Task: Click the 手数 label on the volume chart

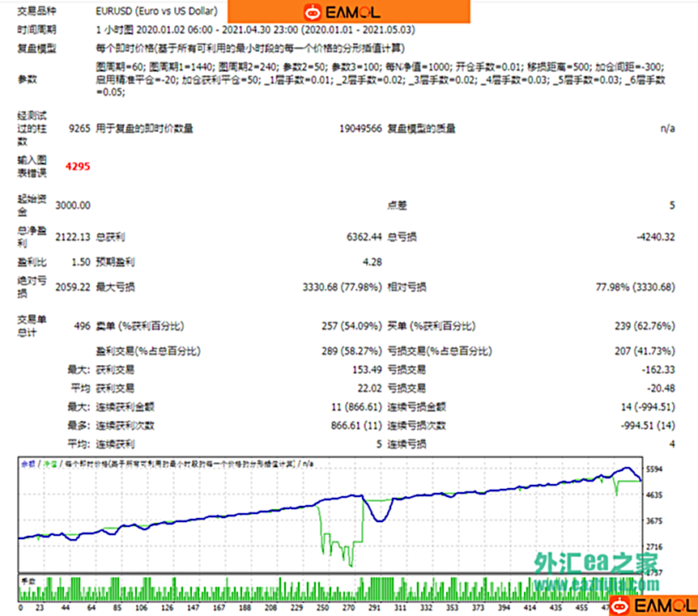Action: 28,580
